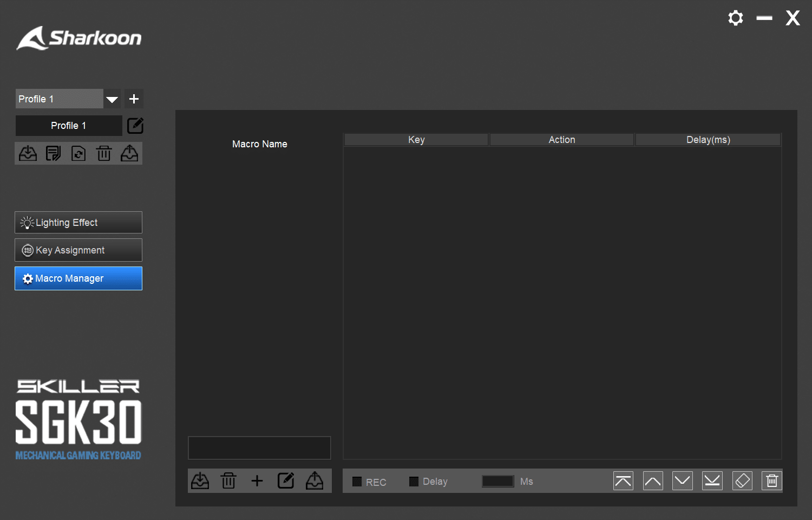
Task: Toggle the Delay checkbox
Action: tap(414, 482)
